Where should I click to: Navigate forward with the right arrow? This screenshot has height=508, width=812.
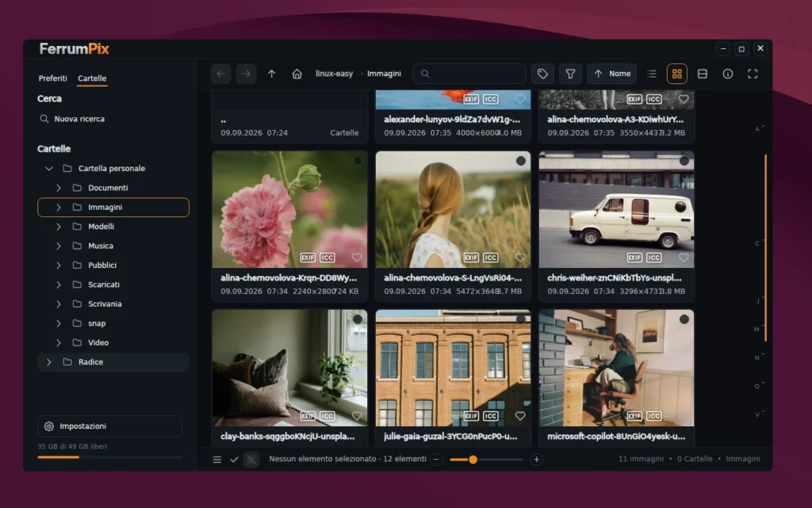pyautogui.click(x=246, y=74)
